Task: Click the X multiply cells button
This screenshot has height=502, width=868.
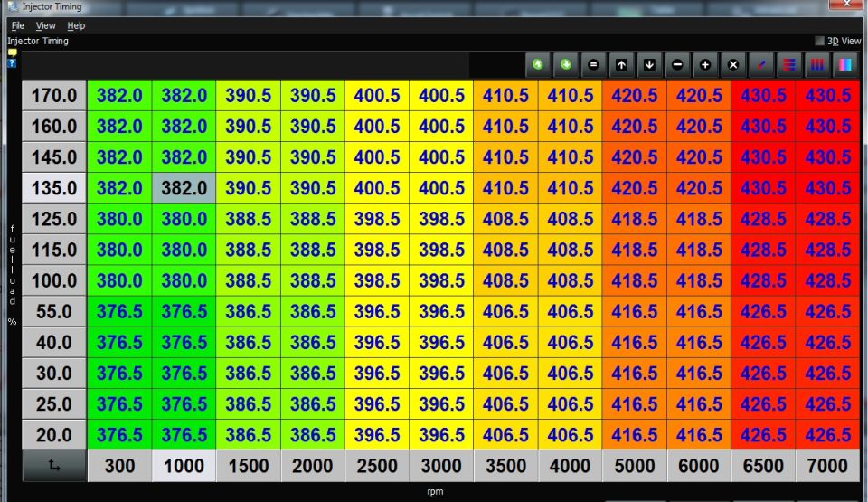Action: click(733, 65)
